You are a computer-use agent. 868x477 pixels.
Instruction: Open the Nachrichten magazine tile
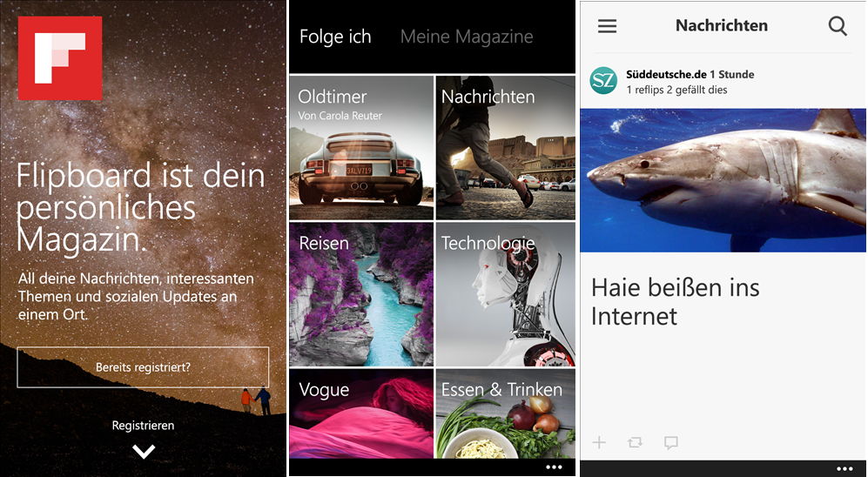pos(506,148)
